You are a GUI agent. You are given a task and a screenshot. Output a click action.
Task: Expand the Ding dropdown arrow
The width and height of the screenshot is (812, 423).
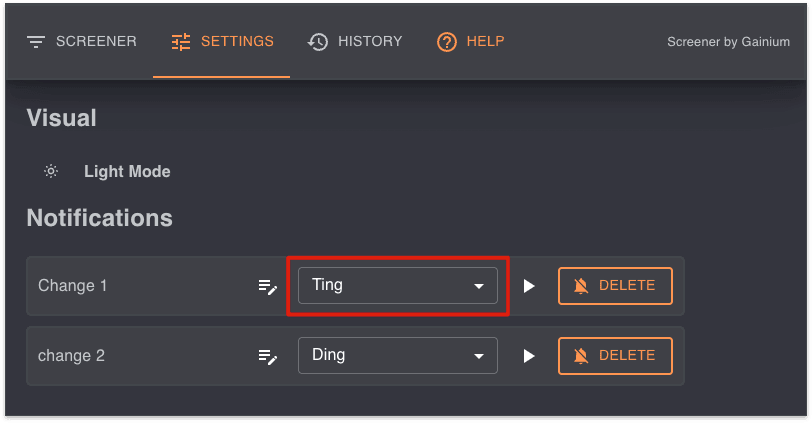(479, 357)
